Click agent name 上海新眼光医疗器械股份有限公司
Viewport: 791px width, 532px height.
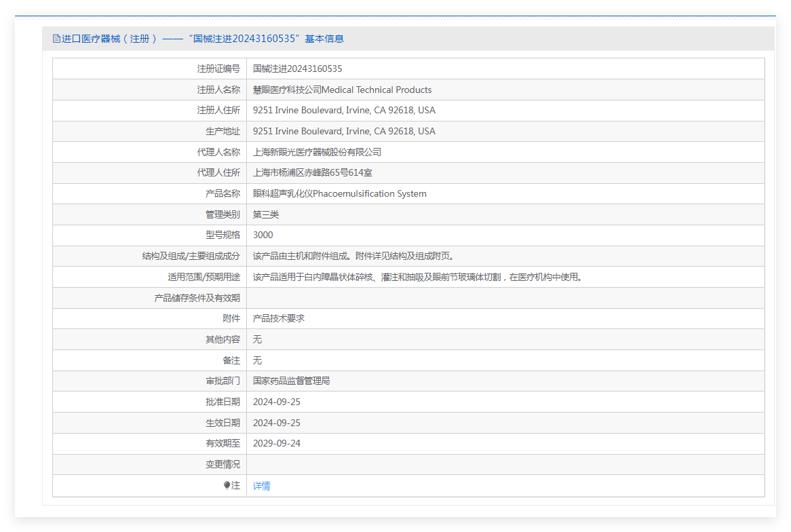(x=317, y=152)
